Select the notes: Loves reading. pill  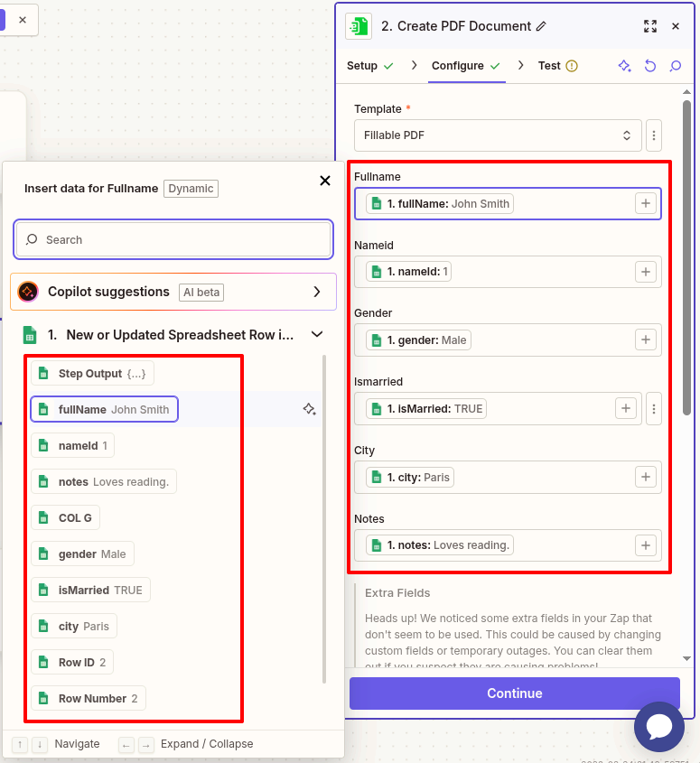point(440,545)
